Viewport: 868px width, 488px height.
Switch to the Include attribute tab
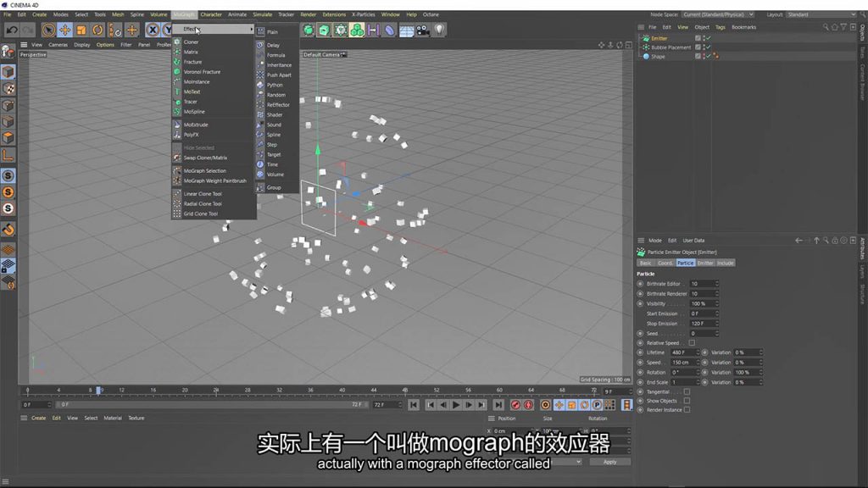point(726,263)
